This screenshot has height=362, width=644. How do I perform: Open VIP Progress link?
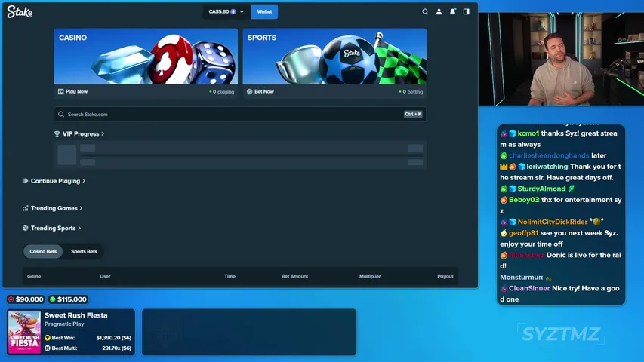pyautogui.click(x=81, y=133)
